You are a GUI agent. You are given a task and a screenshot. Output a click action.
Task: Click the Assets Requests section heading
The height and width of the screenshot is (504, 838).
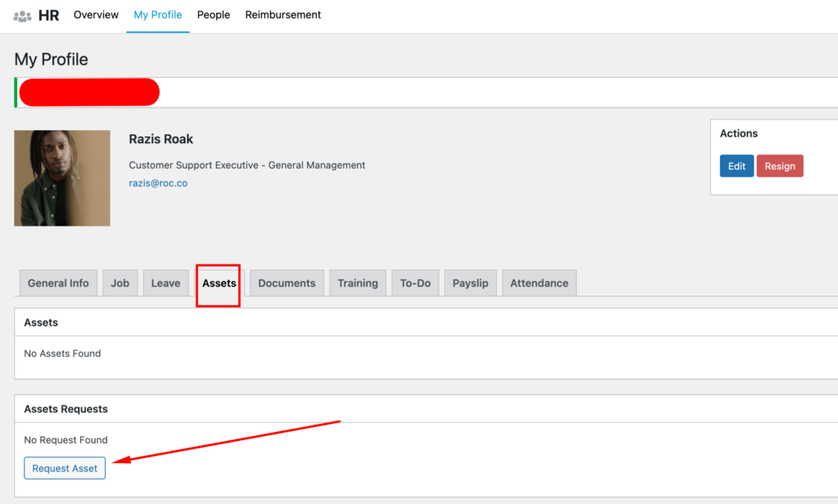tap(65, 409)
